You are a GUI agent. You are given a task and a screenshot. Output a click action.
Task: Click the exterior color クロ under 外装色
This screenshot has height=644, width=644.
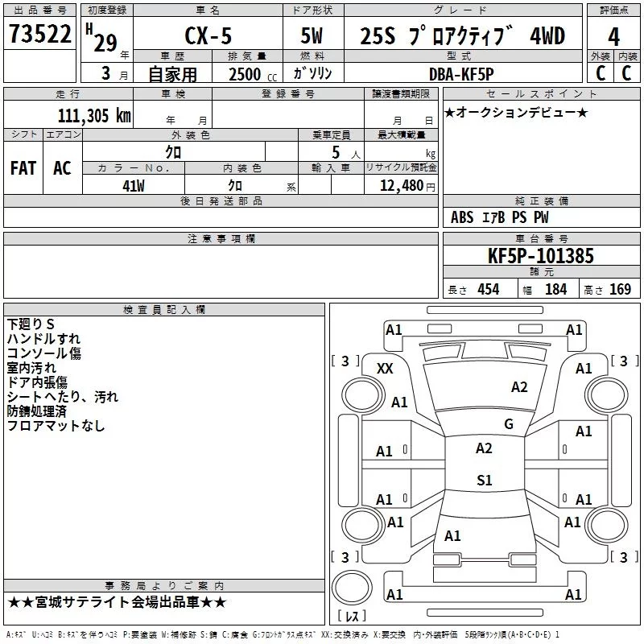point(173,152)
